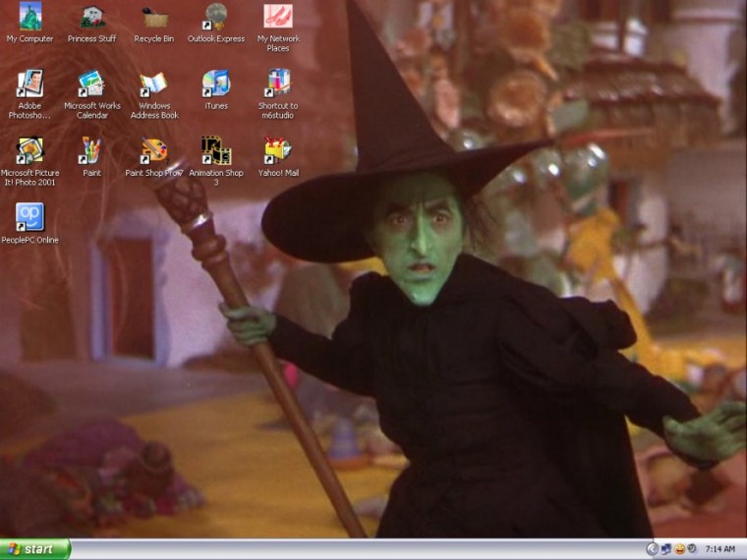This screenshot has height=560, width=747.
Task: Launch the PeoplePC Online shortcut
Action: coord(30,224)
